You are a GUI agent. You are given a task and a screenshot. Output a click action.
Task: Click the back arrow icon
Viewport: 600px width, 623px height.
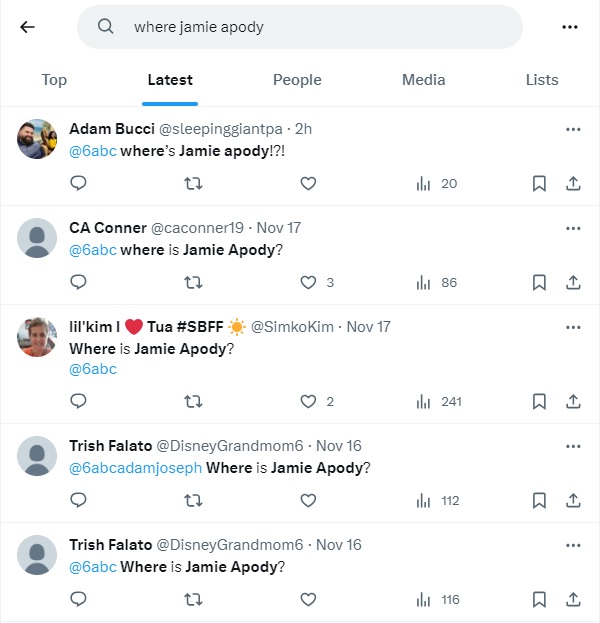27,27
